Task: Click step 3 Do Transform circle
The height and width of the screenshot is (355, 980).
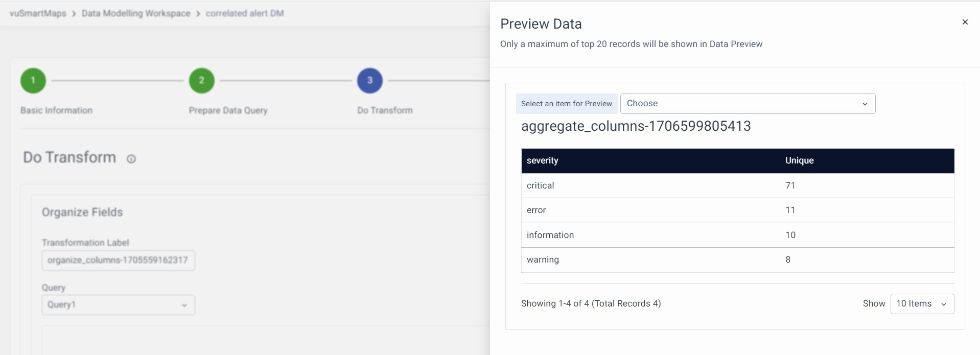Action: pos(370,81)
